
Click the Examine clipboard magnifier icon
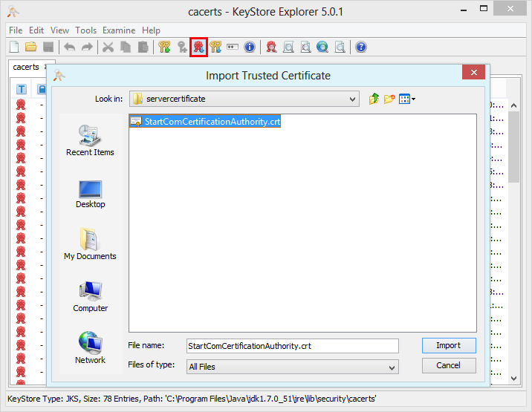pyautogui.click(x=288, y=47)
